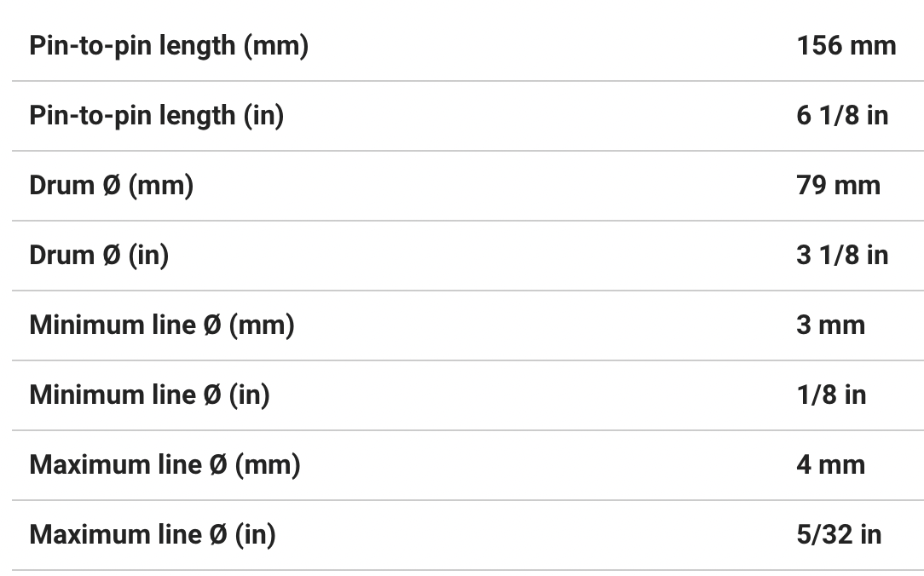The image size is (924, 576).
Task: Click the Ø symbol in "Maximum line Ø (mm)"
Action: 218,465
